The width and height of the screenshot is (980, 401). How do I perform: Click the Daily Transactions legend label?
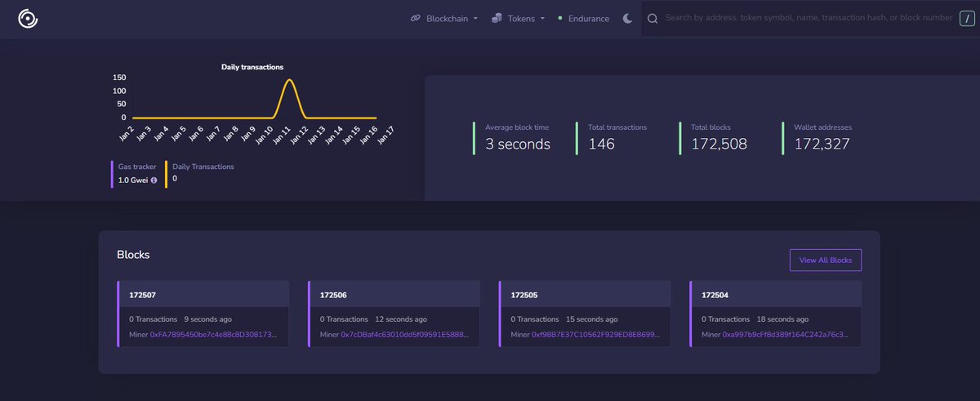(x=203, y=167)
